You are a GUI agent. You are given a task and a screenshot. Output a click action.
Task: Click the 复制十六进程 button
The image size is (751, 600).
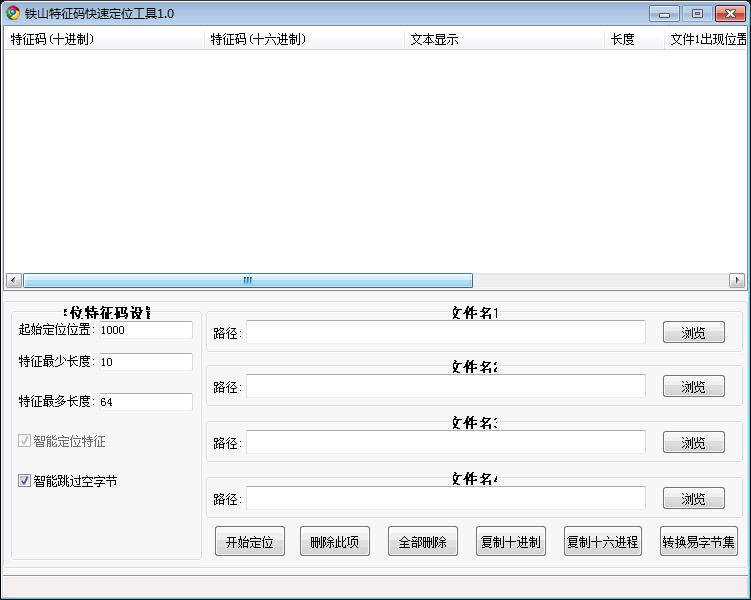tap(602, 542)
